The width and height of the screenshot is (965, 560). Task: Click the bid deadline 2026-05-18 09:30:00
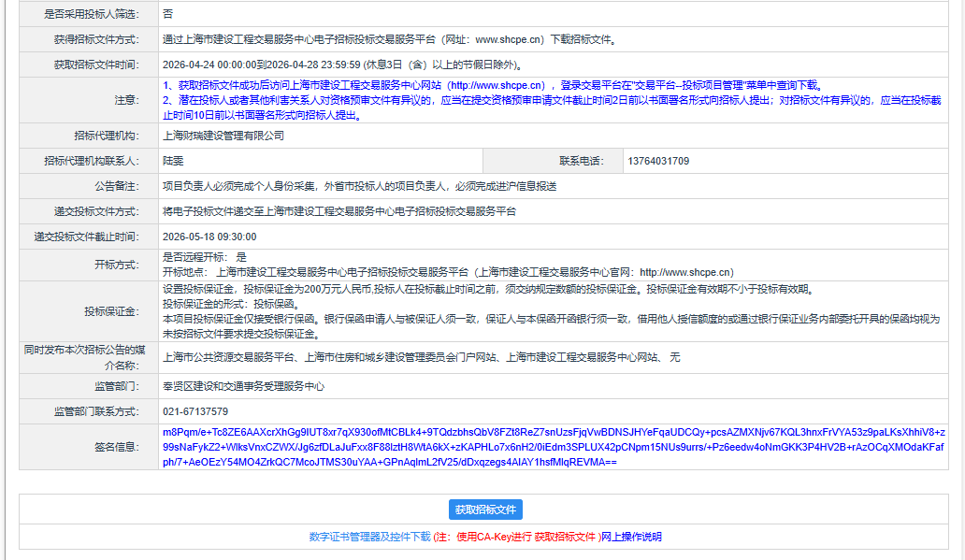(209, 237)
